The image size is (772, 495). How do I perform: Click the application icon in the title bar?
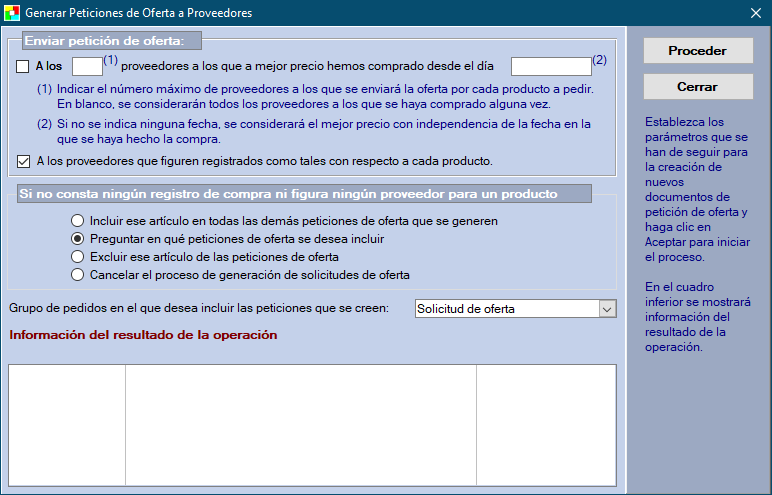click(12, 13)
